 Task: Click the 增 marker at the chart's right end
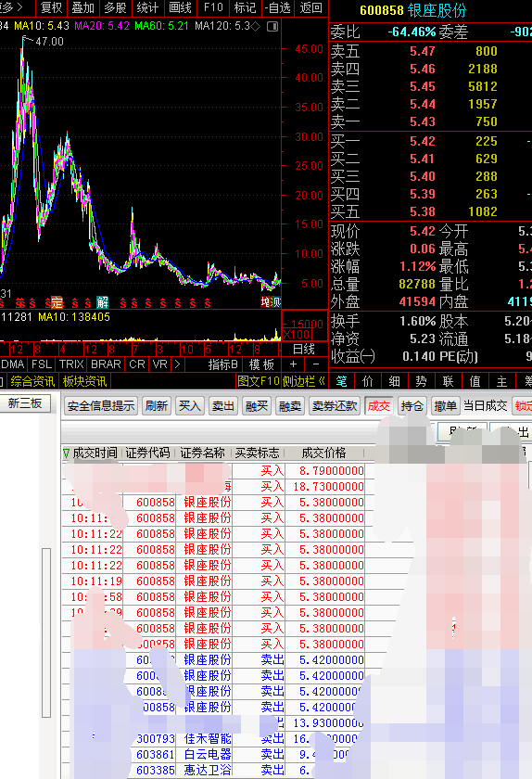pyautogui.click(x=266, y=302)
